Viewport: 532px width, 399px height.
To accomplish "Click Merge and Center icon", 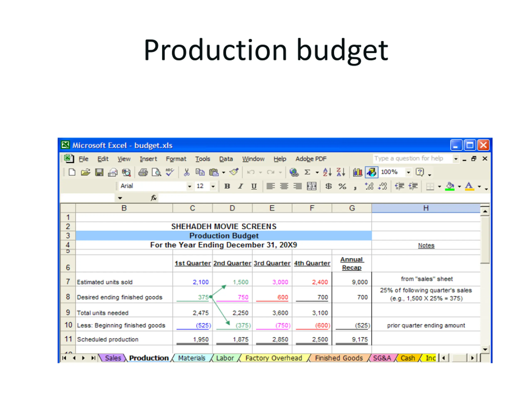I will pyautogui.click(x=312, y=186).
